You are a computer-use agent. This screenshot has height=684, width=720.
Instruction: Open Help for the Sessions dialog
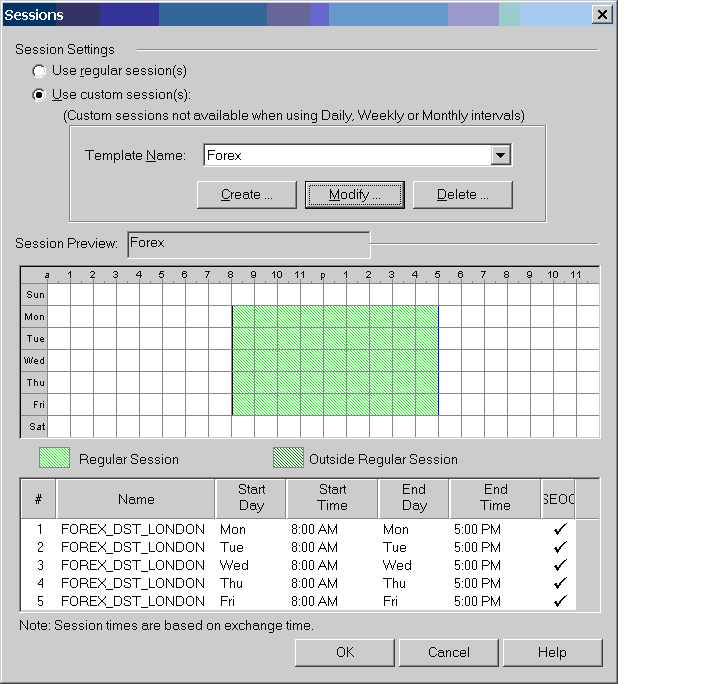point(552,652)
